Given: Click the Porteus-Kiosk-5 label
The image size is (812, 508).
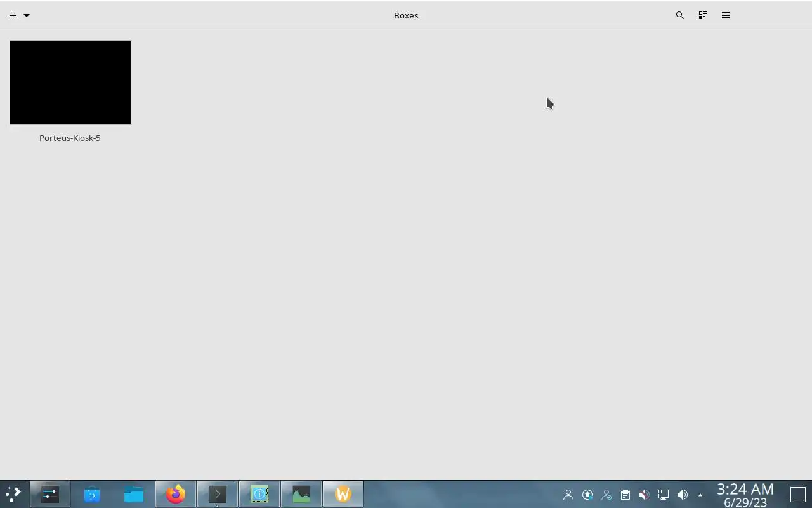Looking at the screenshot, I should tap(70, 138).
